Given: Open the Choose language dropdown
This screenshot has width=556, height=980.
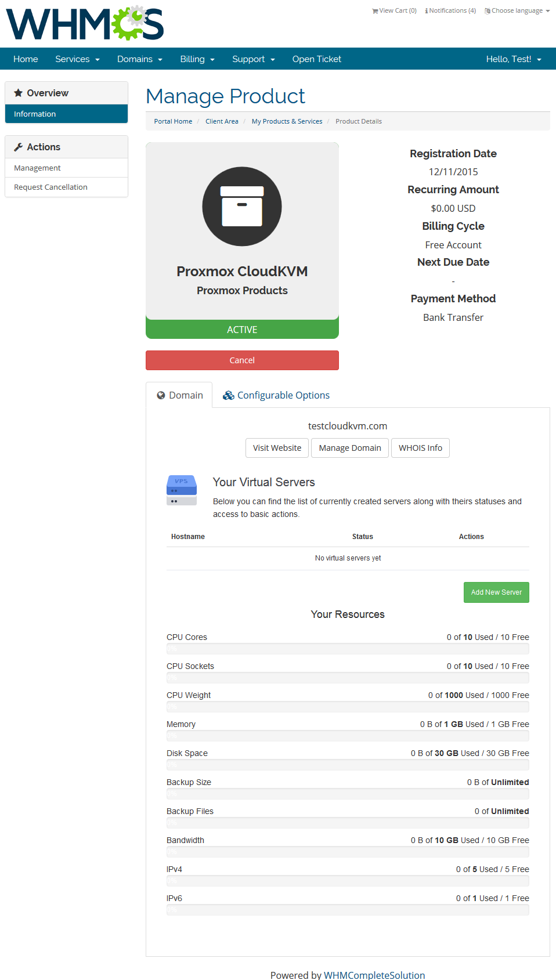Looking at the screenshot, I should click(x=517, y=11).
